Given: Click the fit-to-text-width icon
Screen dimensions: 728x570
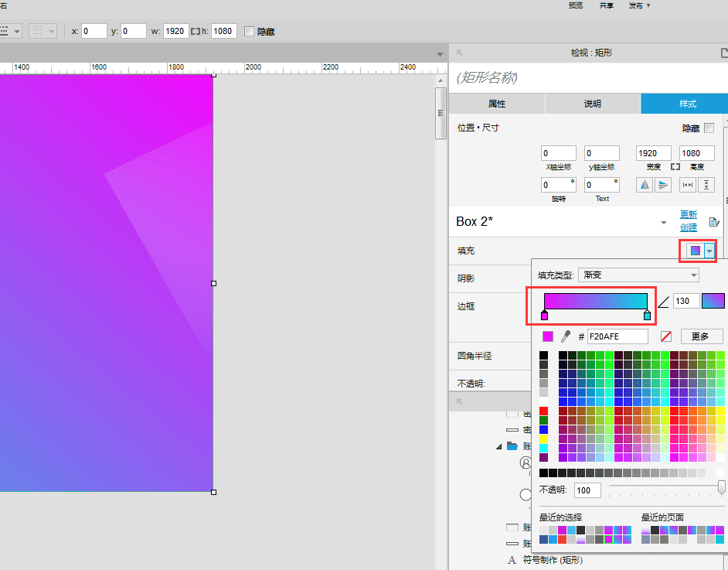Looking at the screenshot, I should point(687,185).
